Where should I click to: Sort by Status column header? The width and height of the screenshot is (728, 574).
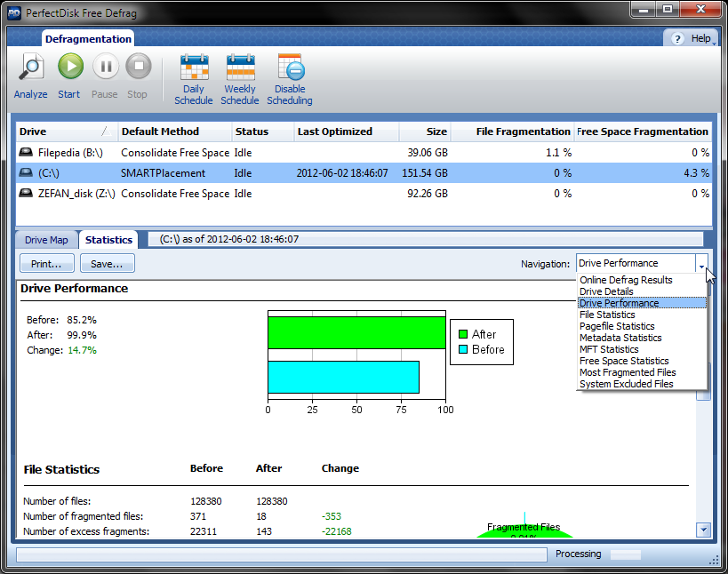click(x=263, y=132)
